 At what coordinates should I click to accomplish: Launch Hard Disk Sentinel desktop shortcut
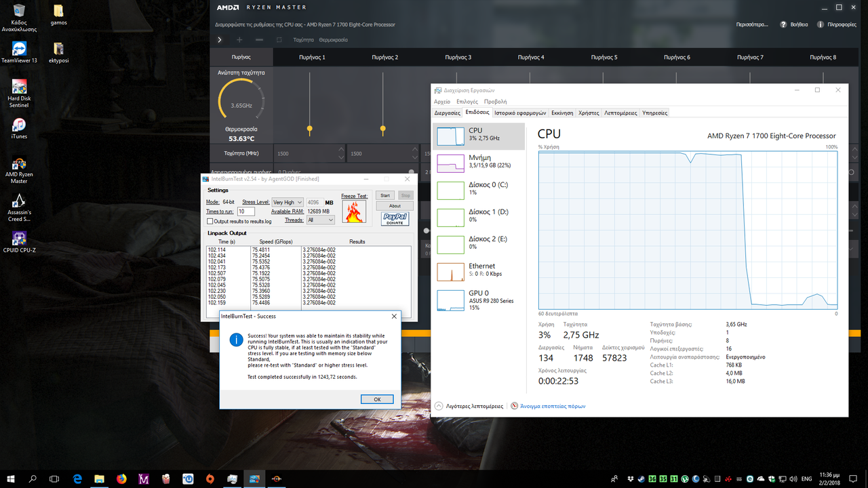tap(19, 94)
